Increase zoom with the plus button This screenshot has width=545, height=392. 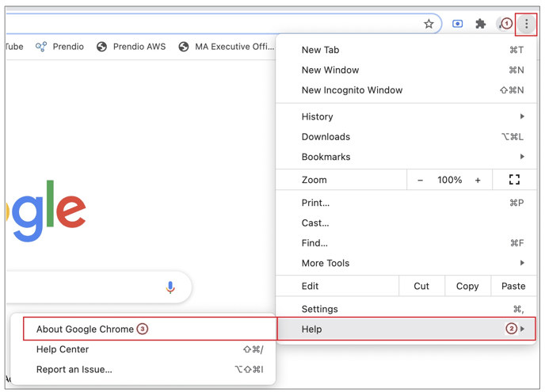point(478,180)
